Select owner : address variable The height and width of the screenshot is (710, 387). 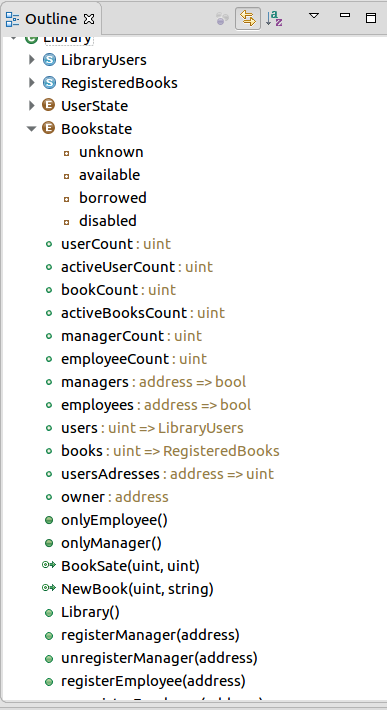[x=115, y=498]
